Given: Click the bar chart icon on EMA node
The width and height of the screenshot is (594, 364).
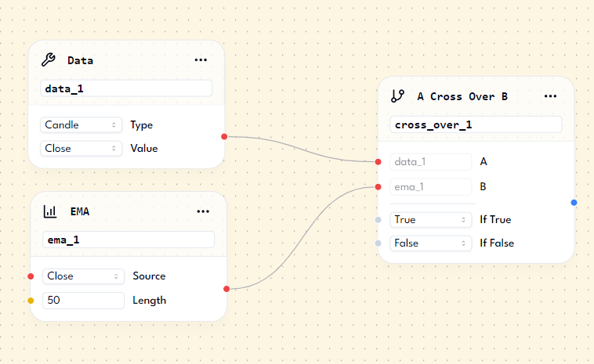Looking at the screenshot, I should [x=50, y=211].
